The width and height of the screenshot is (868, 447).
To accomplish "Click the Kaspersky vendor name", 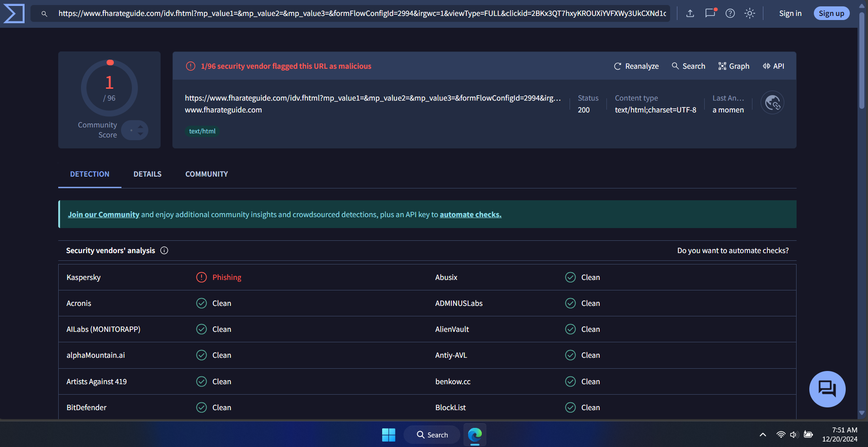I will tap(83, 277).
